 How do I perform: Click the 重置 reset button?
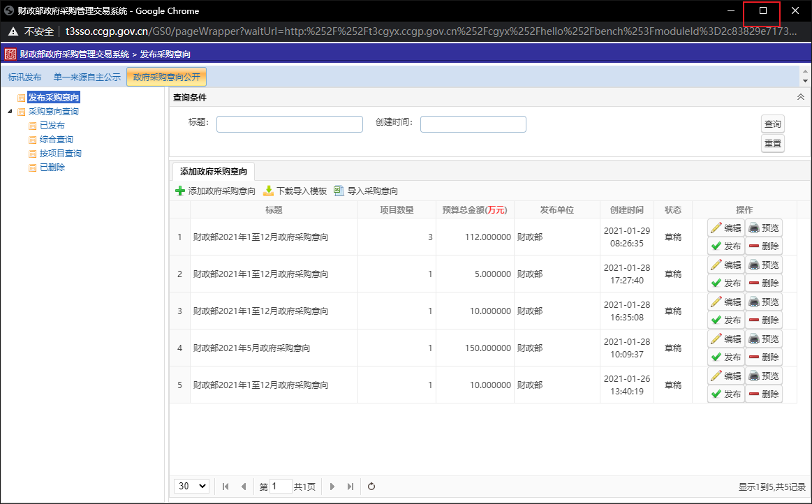click(772, 143)
